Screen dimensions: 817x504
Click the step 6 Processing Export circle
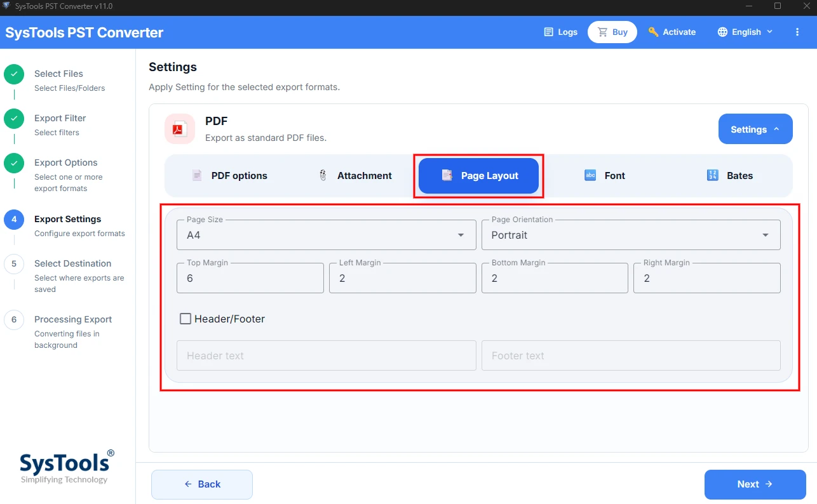(x=14, y=320)
